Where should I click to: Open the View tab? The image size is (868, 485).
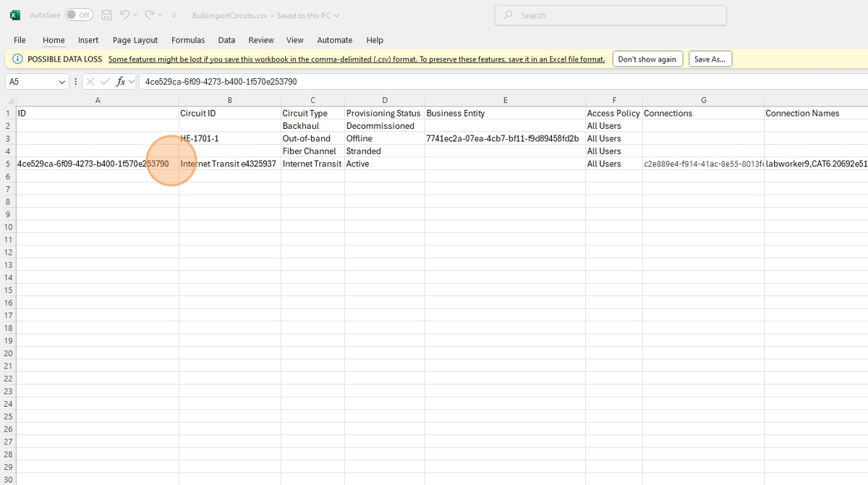294,40
